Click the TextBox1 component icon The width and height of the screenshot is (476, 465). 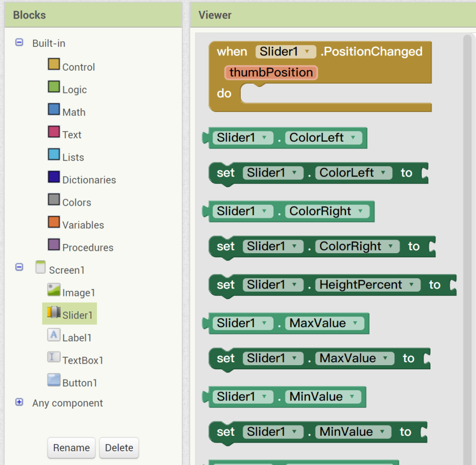click(54, 358)
